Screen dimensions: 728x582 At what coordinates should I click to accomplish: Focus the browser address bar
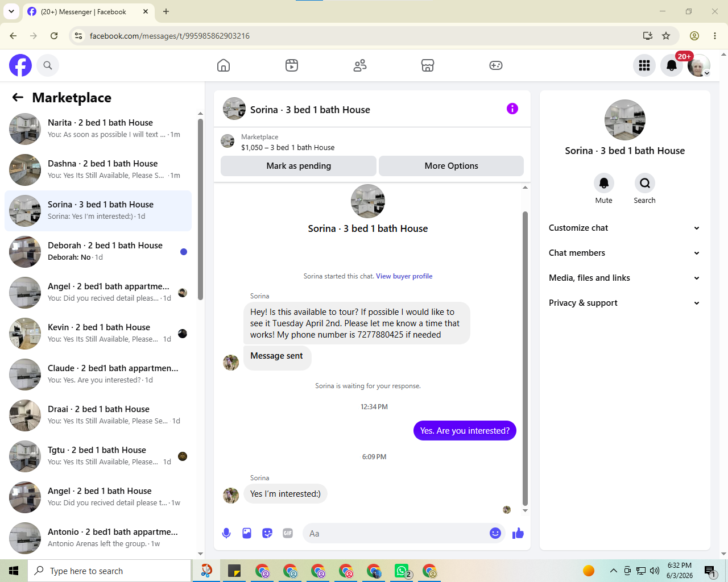click(363, 36)
